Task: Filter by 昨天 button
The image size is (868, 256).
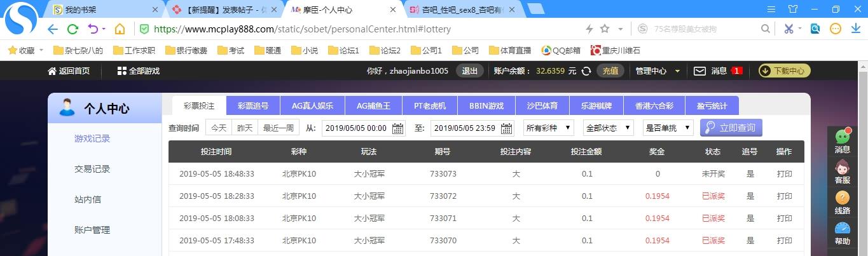Action: tap(245, 128)
